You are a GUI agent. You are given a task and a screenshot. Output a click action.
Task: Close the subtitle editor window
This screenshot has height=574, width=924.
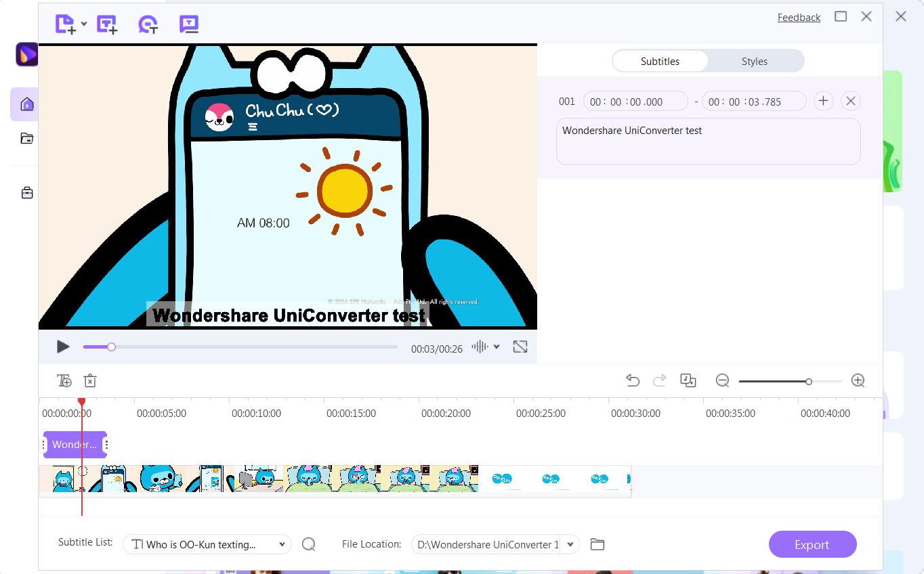866,16
